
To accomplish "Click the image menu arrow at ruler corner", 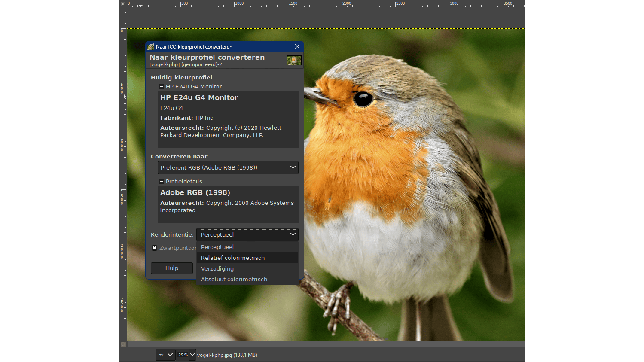I will (x=123, y=4).
